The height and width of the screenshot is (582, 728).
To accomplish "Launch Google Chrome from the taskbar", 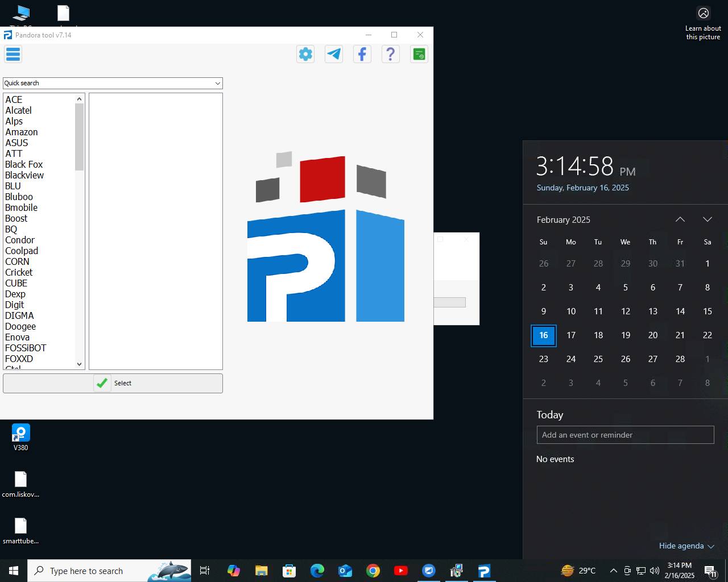I will [373, 571].
